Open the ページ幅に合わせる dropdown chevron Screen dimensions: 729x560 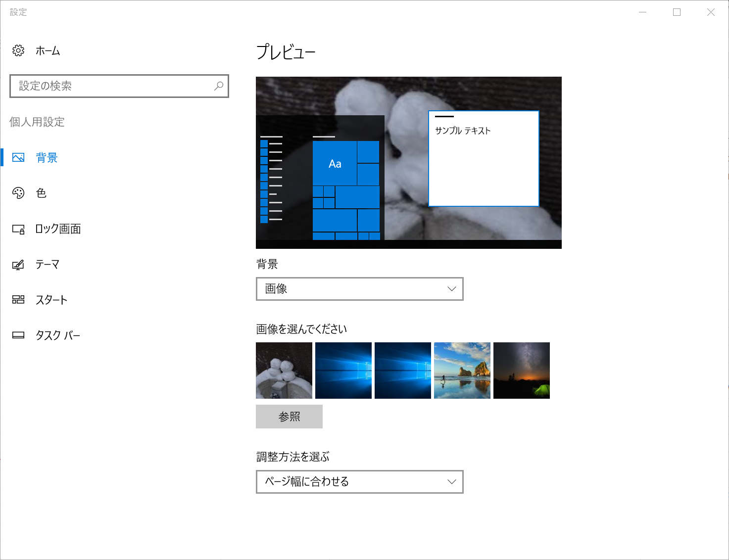[x=451, y=481]
